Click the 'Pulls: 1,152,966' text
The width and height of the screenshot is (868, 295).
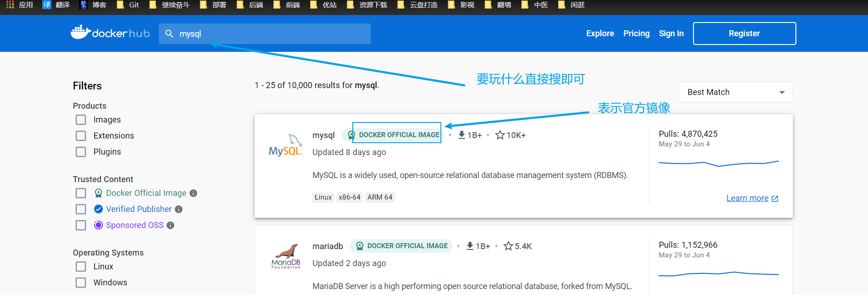688,245
